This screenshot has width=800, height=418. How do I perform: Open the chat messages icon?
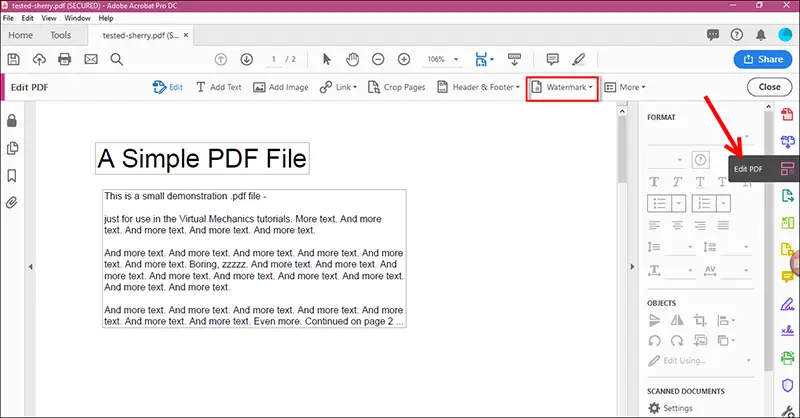713,35
